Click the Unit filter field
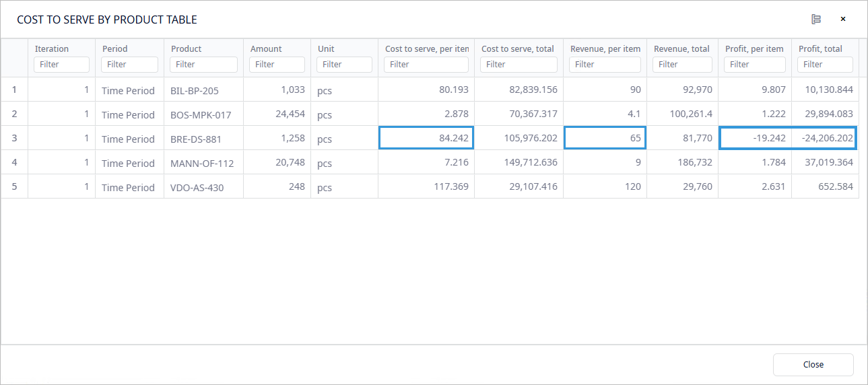This screenshot has height=385, width=868. (343, 65)
